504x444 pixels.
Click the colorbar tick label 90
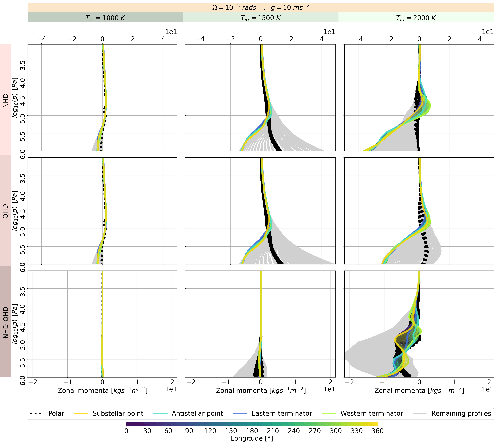[x=189, y=431]
